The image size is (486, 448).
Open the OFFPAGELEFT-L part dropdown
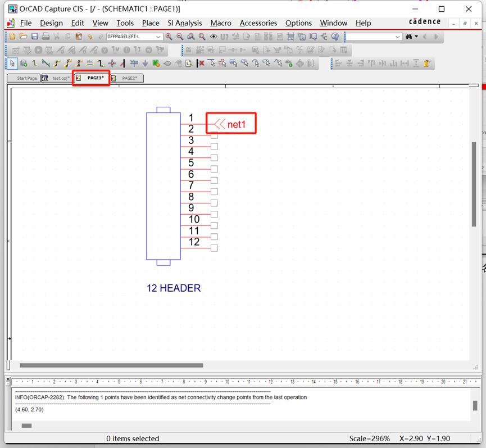pyautogui.click(x=158, y=36)
